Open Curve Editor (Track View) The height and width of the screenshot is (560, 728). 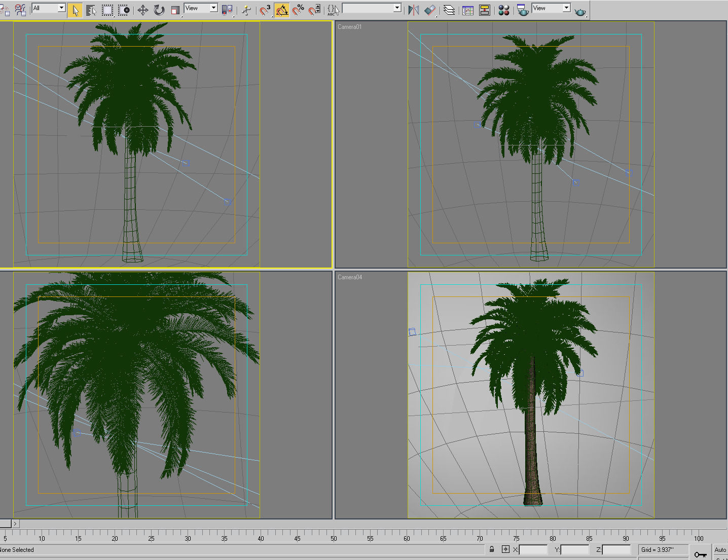468,10
